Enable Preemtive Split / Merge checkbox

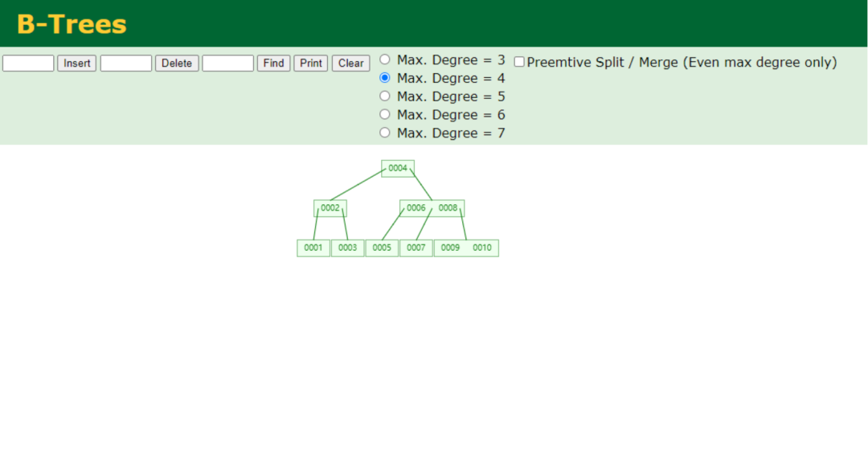(x=519, y=61)
